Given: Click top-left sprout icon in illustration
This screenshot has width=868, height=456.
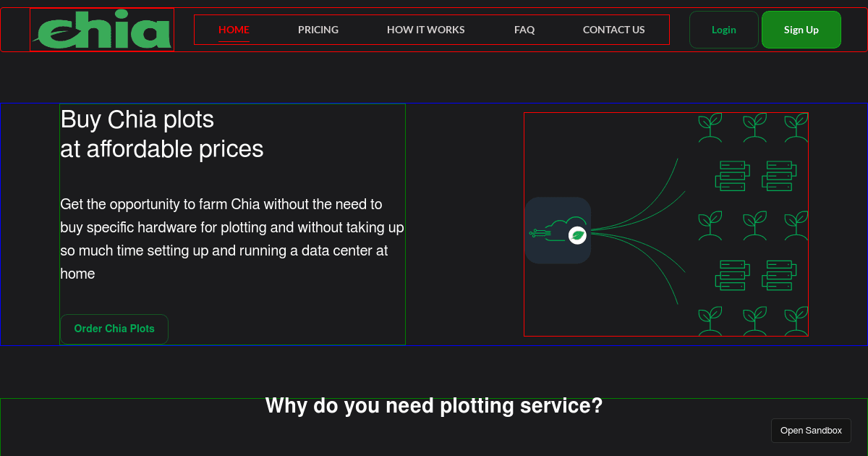Looking at the screenshot, I should point(710,127).
